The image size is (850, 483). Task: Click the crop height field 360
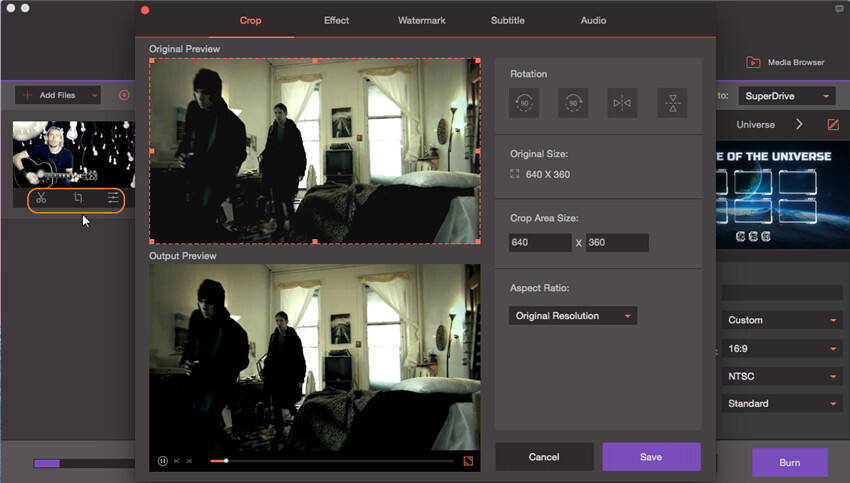coord(617,242)
